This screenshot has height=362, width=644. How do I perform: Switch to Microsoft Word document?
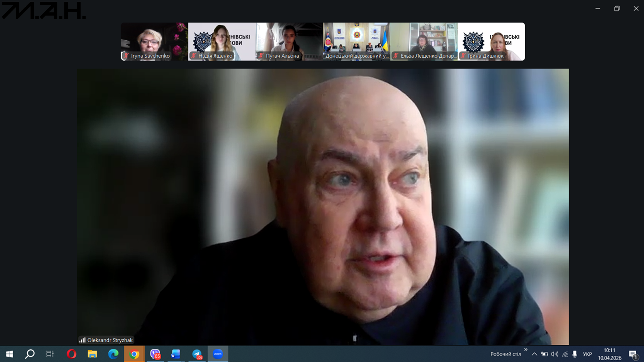pyautogui.click(x=176, y=354)
